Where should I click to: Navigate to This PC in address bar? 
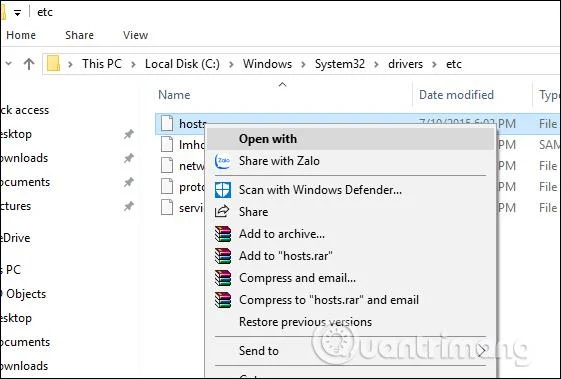point(102,64)
